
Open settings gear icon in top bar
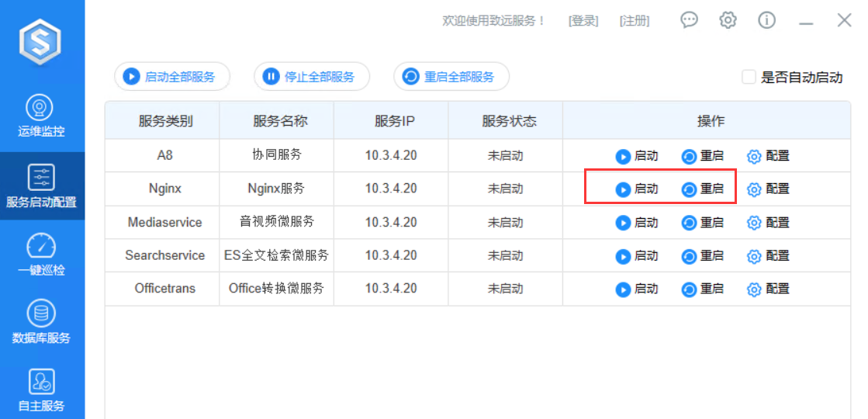[x=728, y=20]
